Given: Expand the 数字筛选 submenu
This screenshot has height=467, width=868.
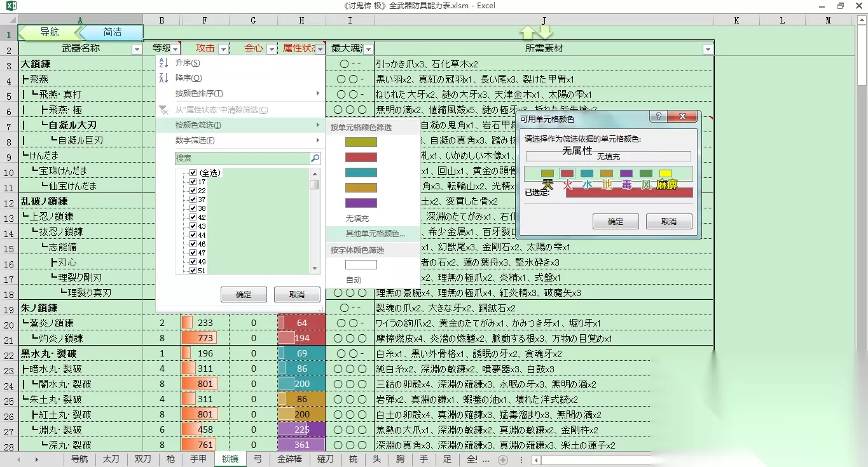Looking at the screenshot, I should tap(240, 140).
